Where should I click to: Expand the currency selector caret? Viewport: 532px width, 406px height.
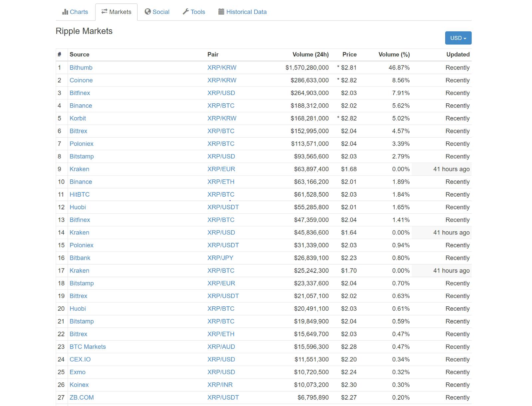[465, 38]
